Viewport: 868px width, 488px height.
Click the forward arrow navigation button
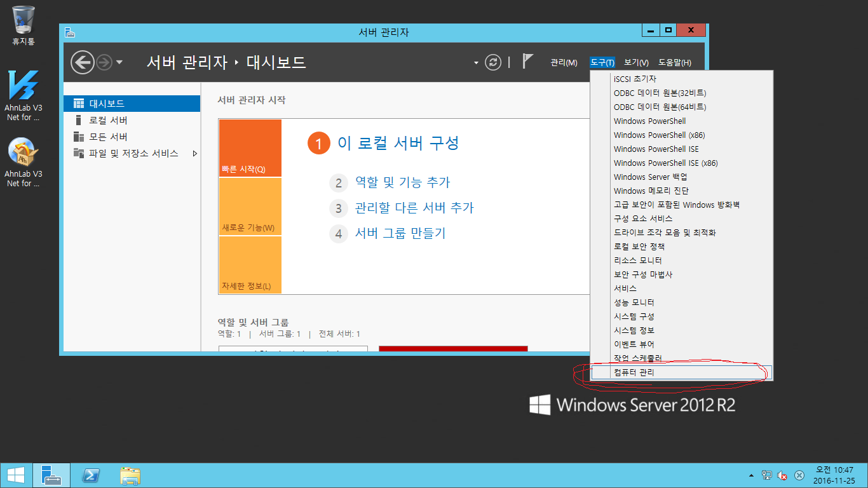[104, 62]
